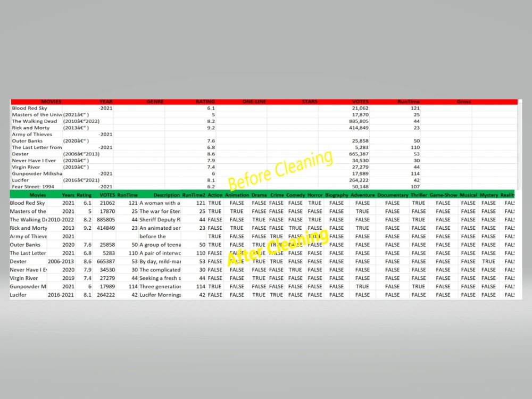Image resolution: width=532 pixels, height=399 pixels.
Task: Select description 'A group of teena'
Action: point(160,245)
